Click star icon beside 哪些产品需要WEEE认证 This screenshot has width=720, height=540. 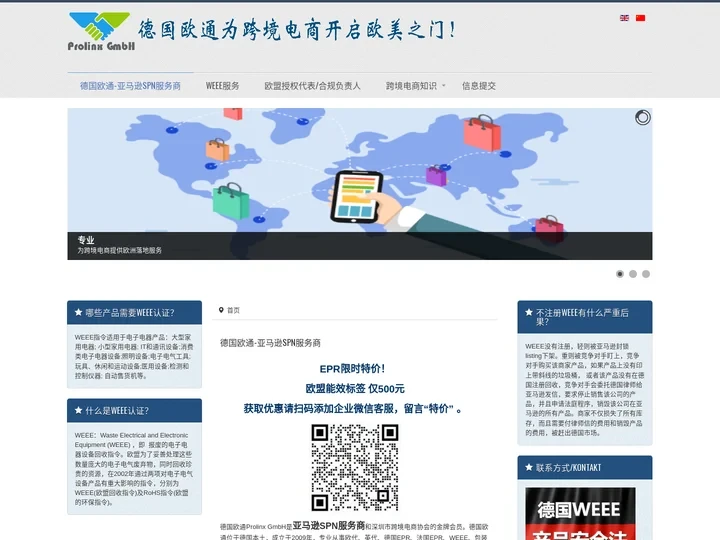pyautogui.click(x=78, y=312)
